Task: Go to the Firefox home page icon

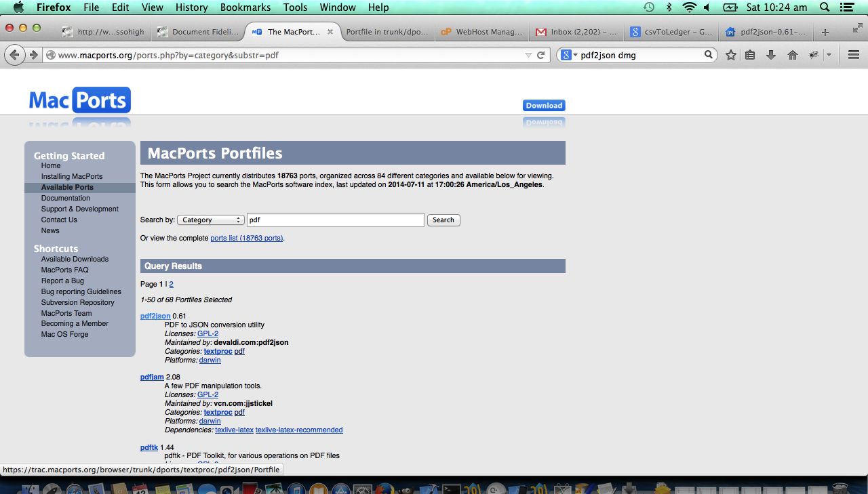Action: (792, 56)
